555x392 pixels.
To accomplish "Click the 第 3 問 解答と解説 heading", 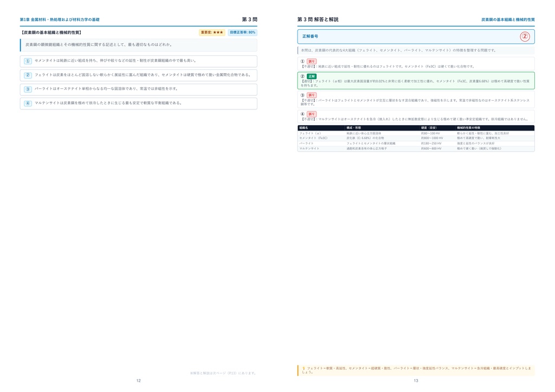I will point(318,19).
